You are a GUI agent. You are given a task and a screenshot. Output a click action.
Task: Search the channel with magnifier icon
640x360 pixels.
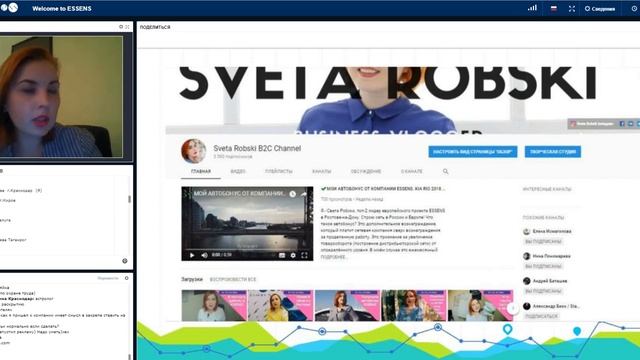click(x=446, y=171)
